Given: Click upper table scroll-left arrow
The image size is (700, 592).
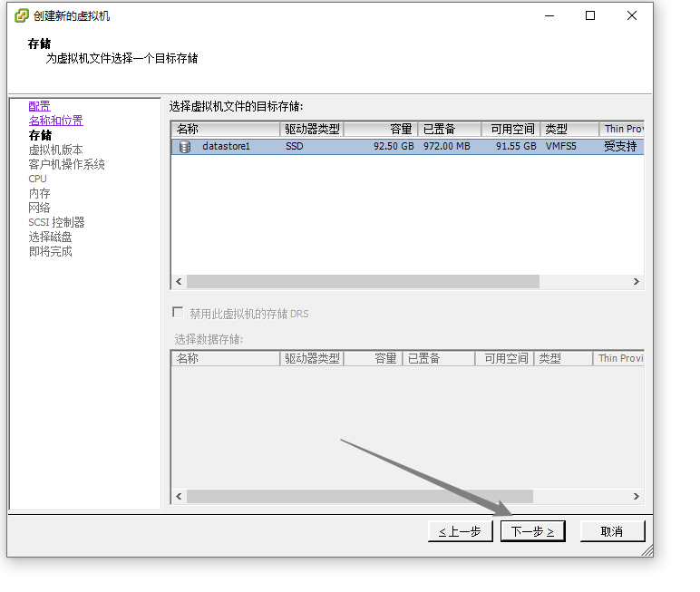Looking at the screenshot, I should 179,281.
